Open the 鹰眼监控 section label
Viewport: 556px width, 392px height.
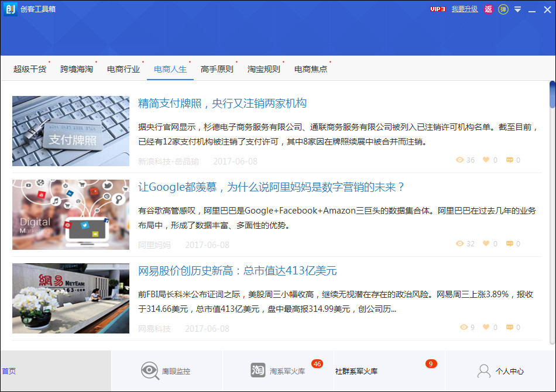(176, 371)
